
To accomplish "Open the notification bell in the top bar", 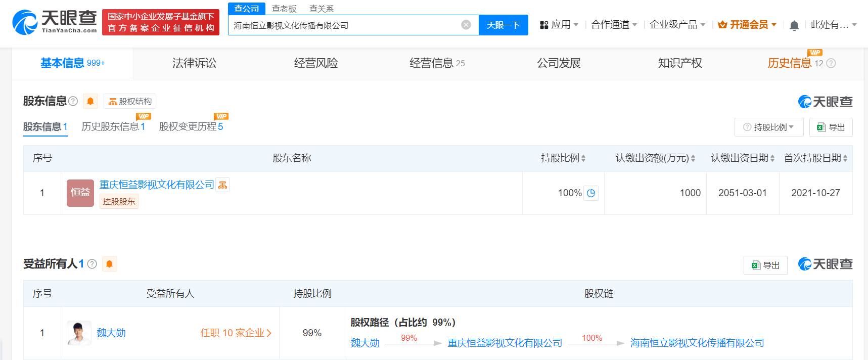I will click(x=794, y=25).
